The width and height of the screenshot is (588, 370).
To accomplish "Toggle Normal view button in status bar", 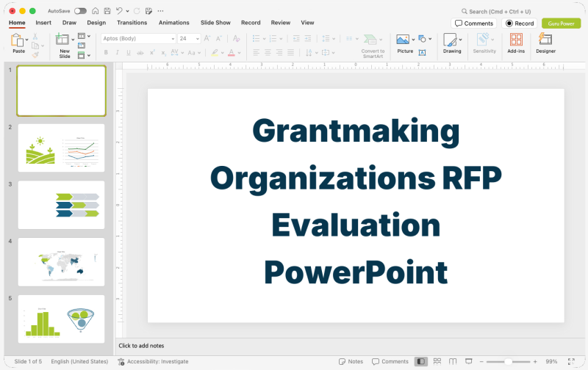I will pyautogui.click(x=421, y=361).
